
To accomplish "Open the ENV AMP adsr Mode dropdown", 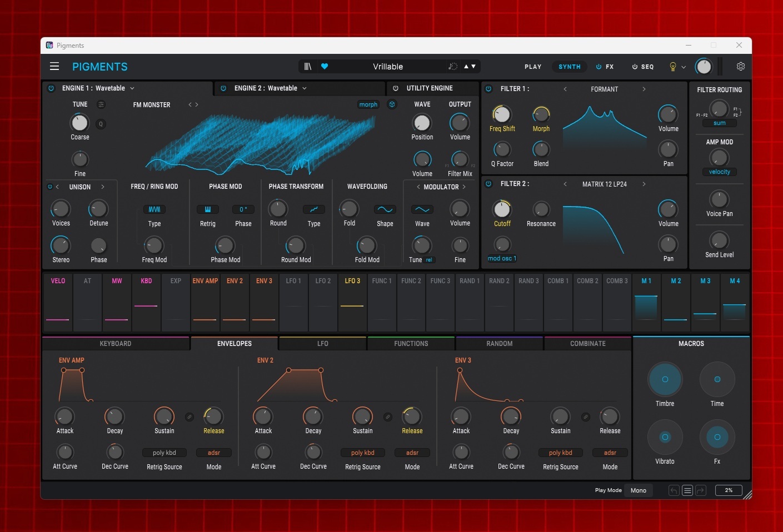I will point(214,453).
